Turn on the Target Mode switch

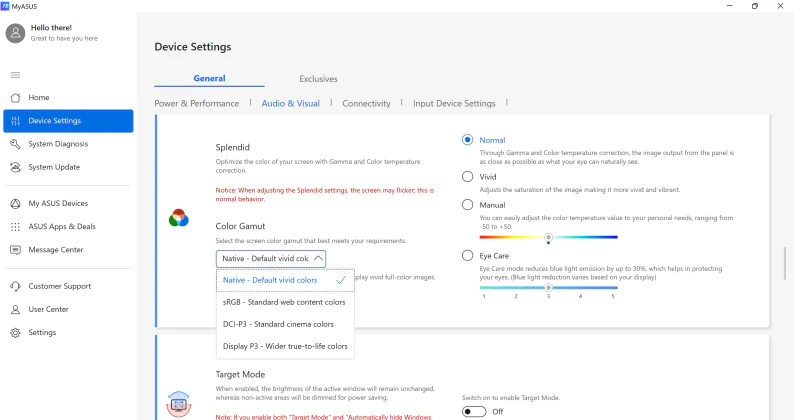pyautogui.click(x=474, y=411)
